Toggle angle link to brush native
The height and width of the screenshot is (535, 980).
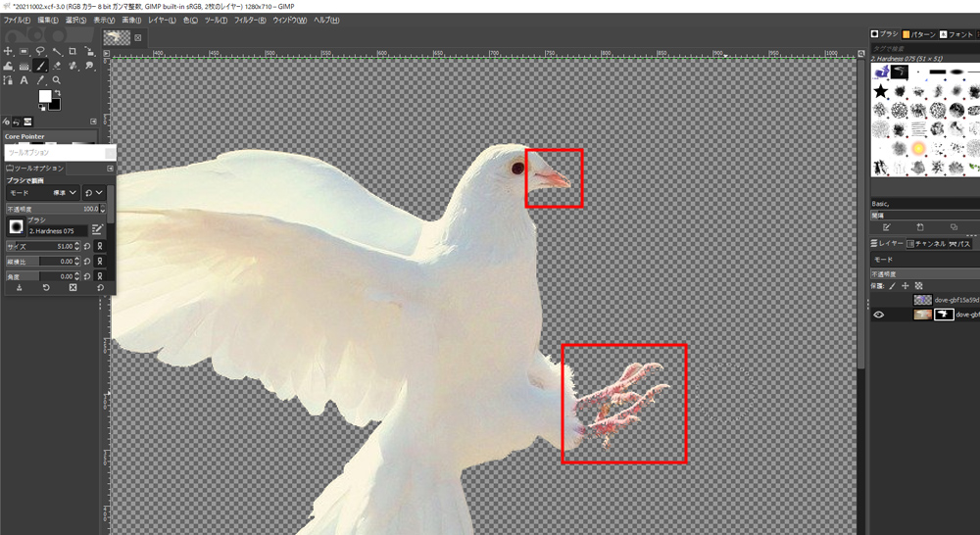point(99,275)
